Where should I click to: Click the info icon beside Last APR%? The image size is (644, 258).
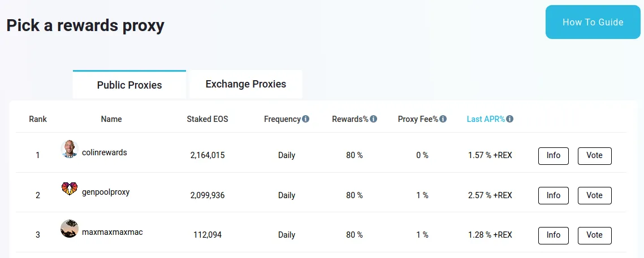pyautogui.click(x=509, y=119)
